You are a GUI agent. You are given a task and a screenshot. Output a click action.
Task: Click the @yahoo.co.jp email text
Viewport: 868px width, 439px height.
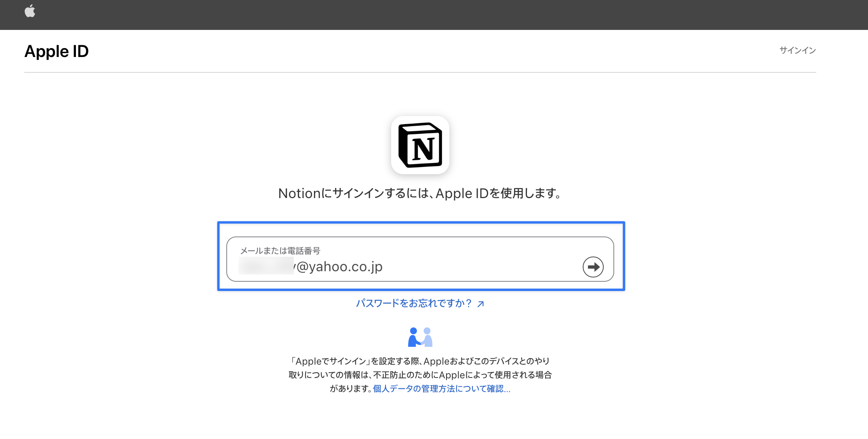coord(339,267)
